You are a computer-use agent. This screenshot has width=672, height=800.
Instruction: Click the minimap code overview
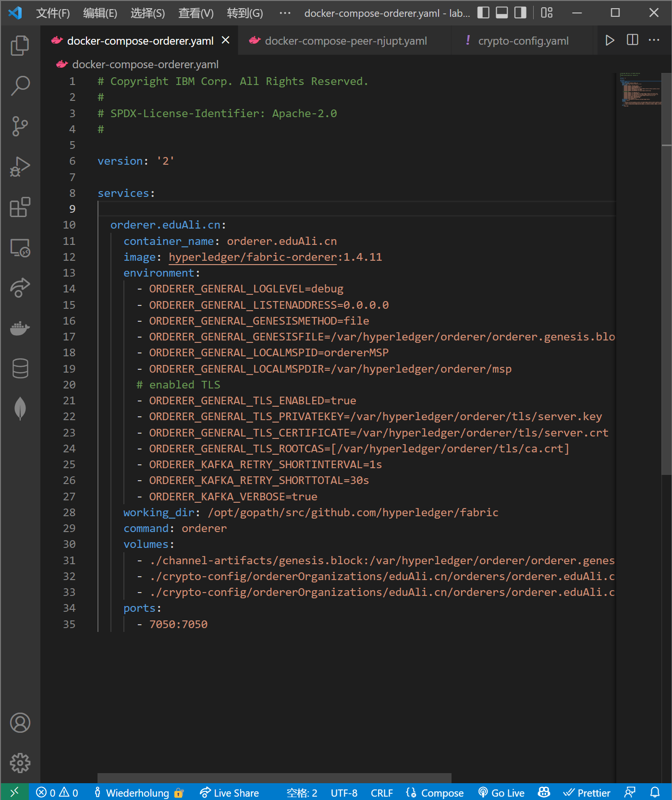coord(640,89)
